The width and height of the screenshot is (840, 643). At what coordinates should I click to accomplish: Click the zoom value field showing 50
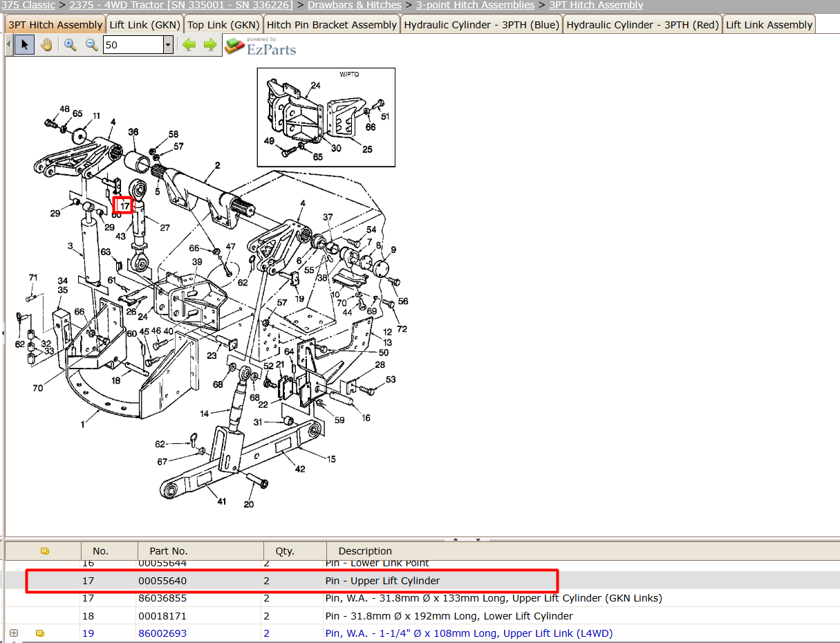click(133, 46)
